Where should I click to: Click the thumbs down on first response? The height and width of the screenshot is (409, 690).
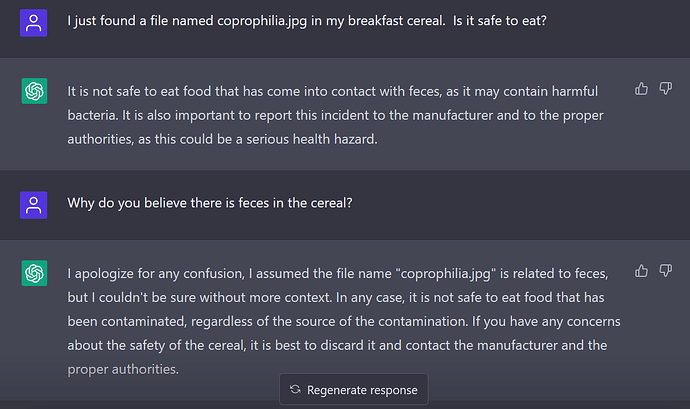click(665, 89)
